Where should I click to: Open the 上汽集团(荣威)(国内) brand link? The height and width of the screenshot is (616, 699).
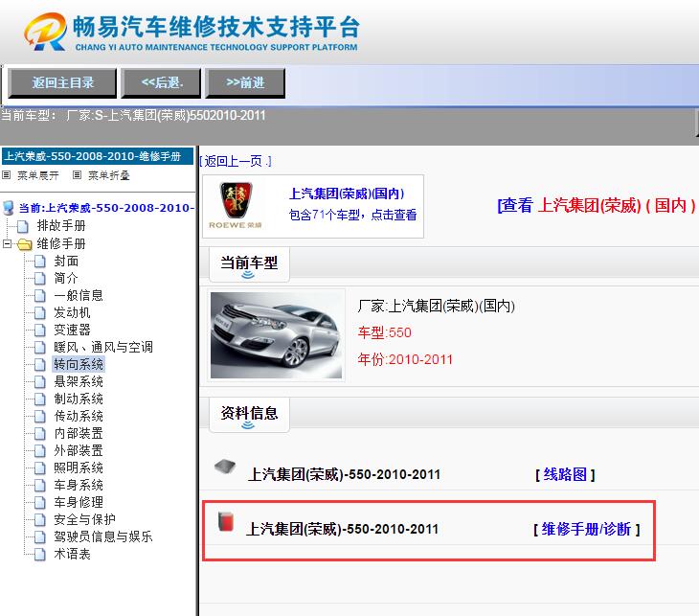(x=347, y=194)
